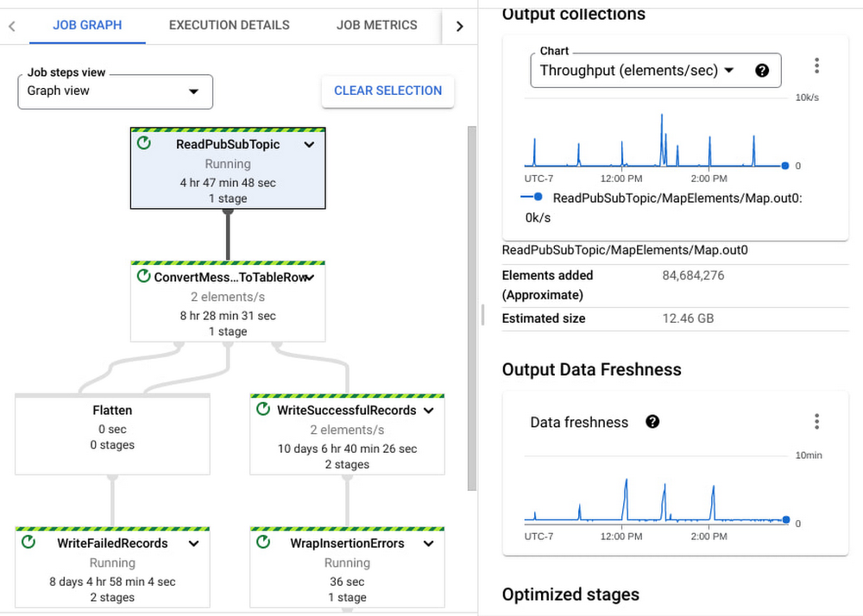Screen dimensions: 863x616
Task: Click the running status icon on WriteSuccessfulRecords
Action: pos(263,410)
